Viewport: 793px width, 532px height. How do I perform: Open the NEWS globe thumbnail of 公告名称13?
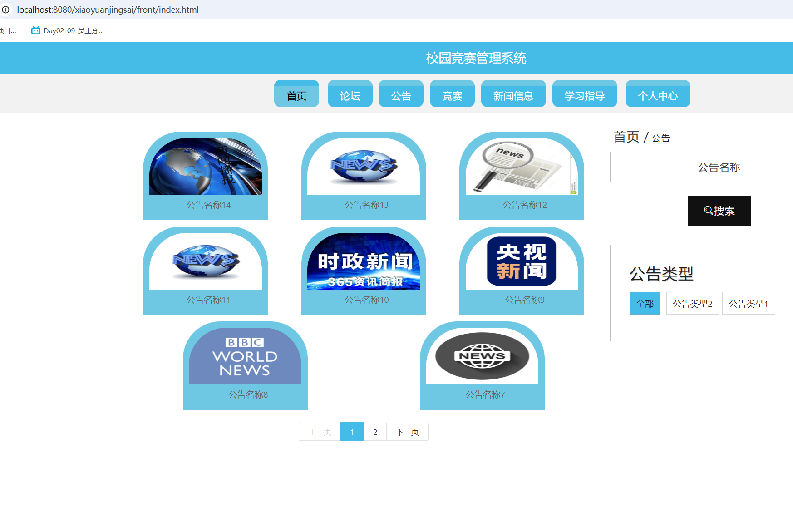364,167
